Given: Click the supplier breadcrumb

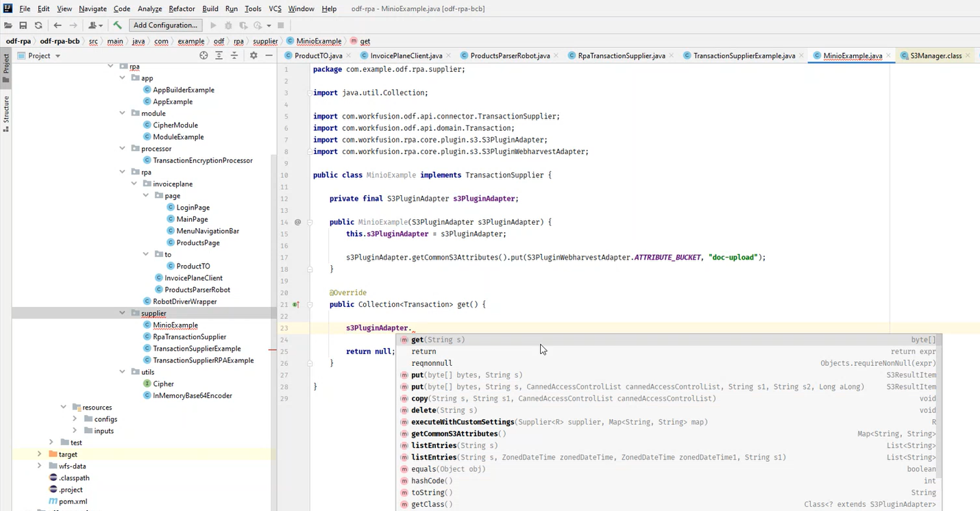Looking at the screenshot, I should [x=265, y=41].
